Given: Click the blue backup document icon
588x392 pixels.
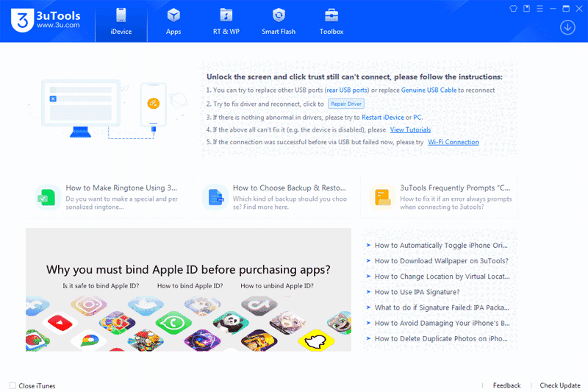Looking at the screenshot, I should [215, 197].
